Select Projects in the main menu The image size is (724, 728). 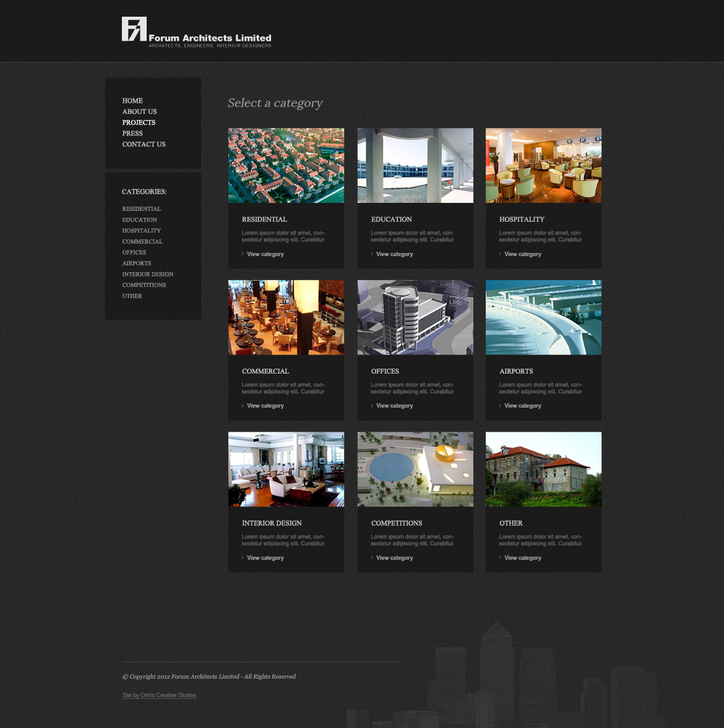point(139,122)
